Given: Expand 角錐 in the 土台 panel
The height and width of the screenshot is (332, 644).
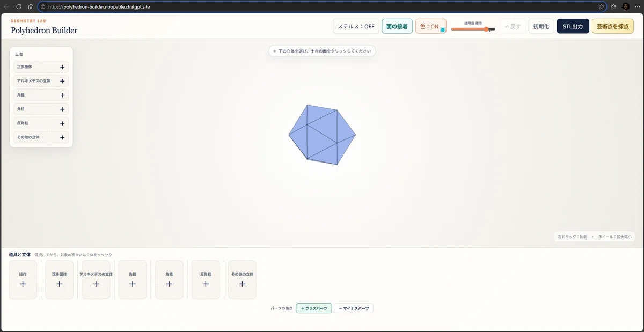Looking at the screenshot, I should (x=41, y=95).
